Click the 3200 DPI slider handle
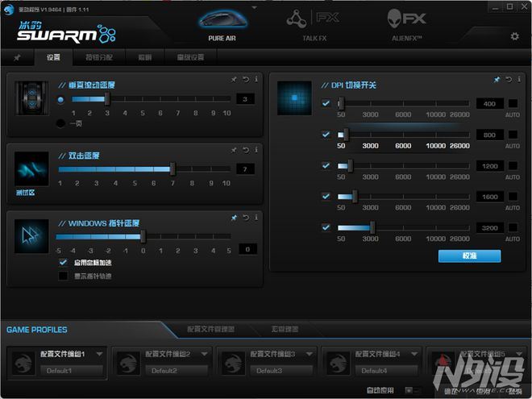This screenshot has width=532, height=399. (x=372, y=227)
